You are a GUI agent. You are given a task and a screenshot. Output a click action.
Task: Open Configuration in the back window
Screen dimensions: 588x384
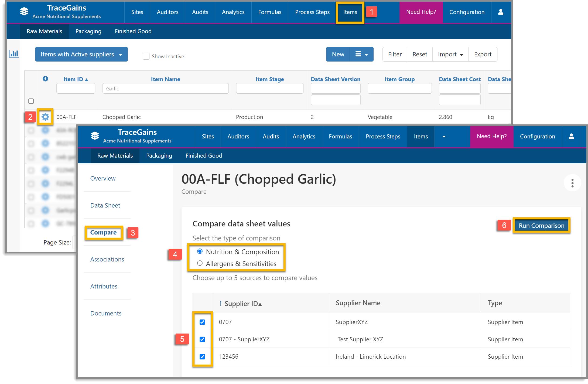(467, 12)
